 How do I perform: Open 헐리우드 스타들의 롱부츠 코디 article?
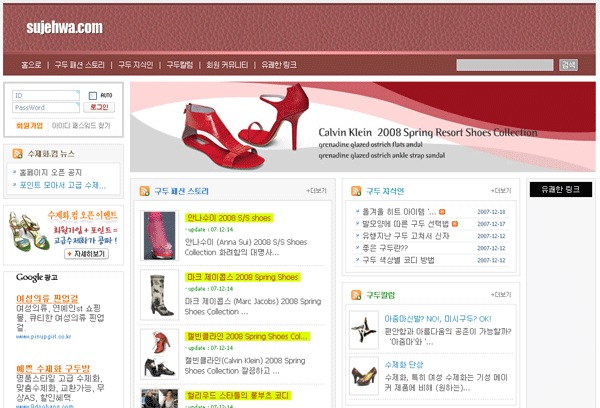coord(238,395)
